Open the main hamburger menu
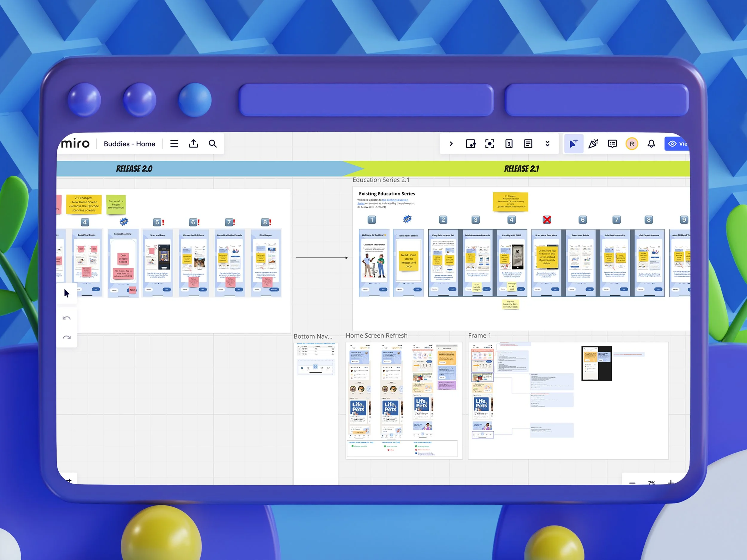The image size is (747, 560). click(174, 144)
